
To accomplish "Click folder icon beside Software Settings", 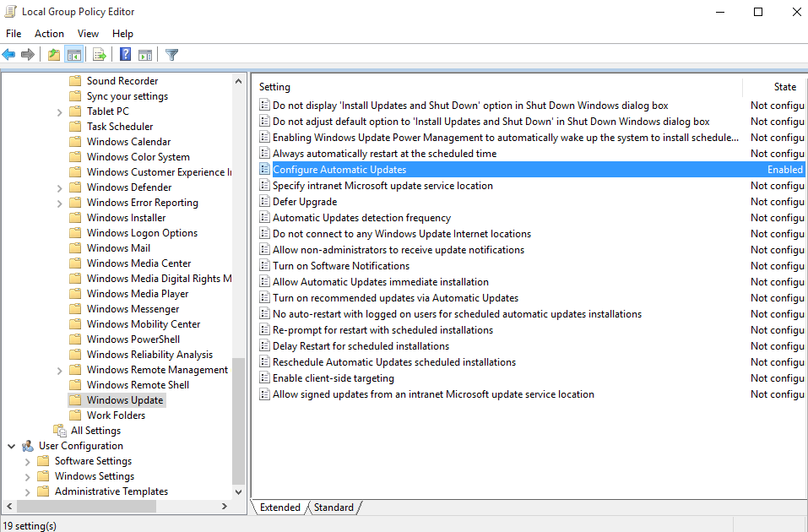I will click(x=43, y=460).
